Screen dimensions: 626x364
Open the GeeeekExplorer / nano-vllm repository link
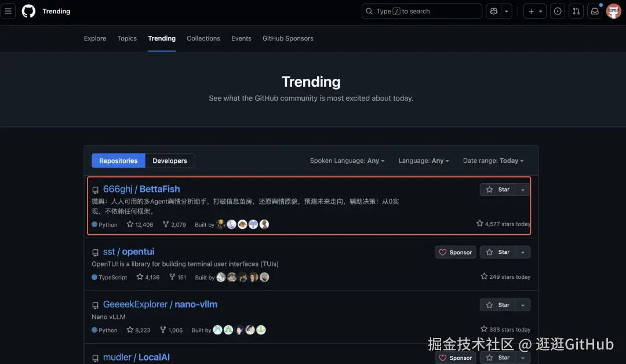[160, 304]
